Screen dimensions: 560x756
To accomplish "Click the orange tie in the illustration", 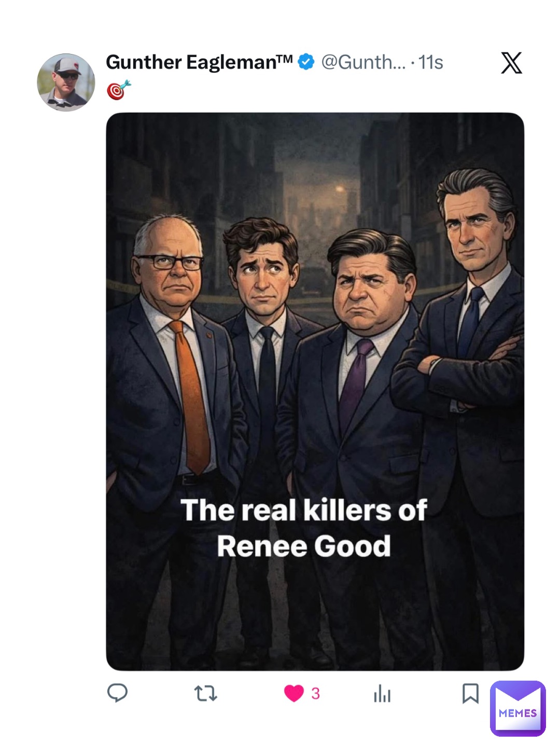I will 192,394.
